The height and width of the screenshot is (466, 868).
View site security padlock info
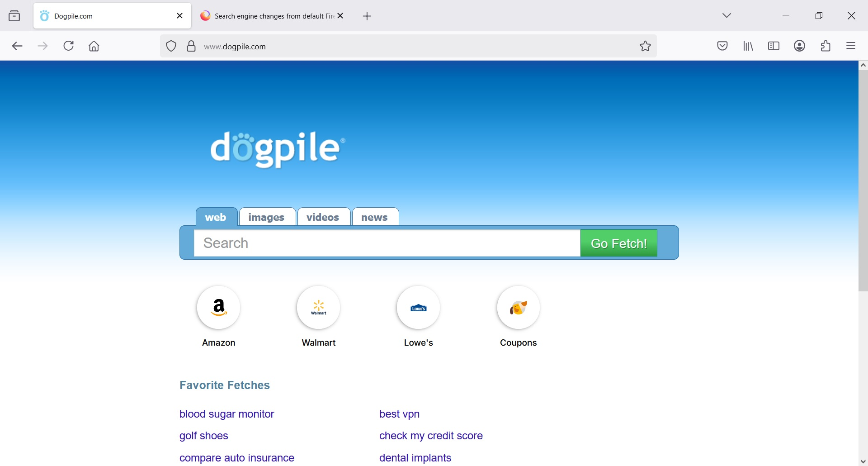[192, 46]
